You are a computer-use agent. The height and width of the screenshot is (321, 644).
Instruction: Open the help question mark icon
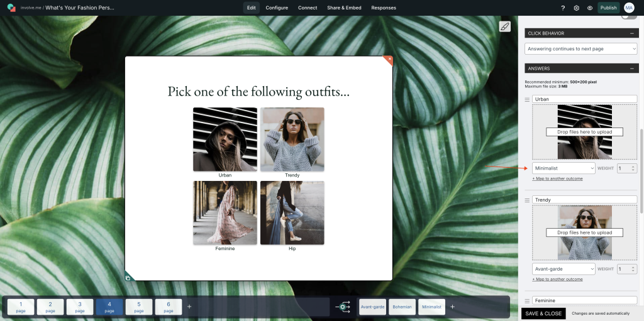563,8
